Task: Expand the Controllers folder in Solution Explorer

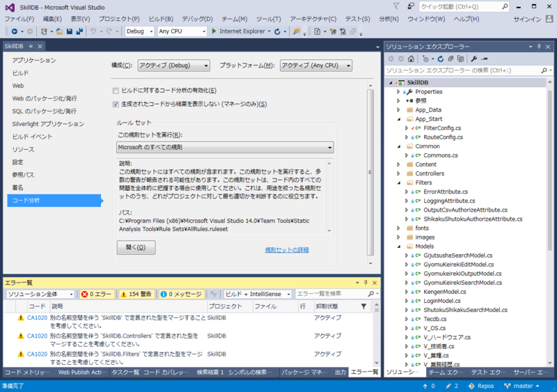Action: point(398,174)
